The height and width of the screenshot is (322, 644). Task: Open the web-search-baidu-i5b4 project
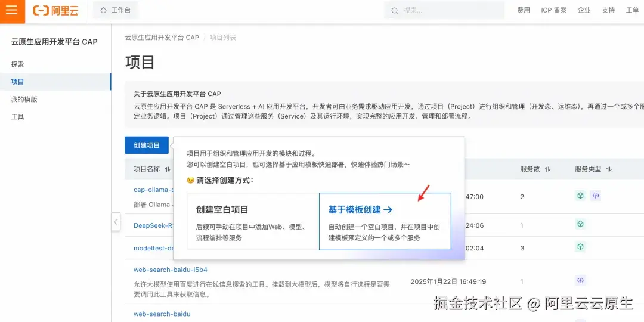click(x=171, y=270)
